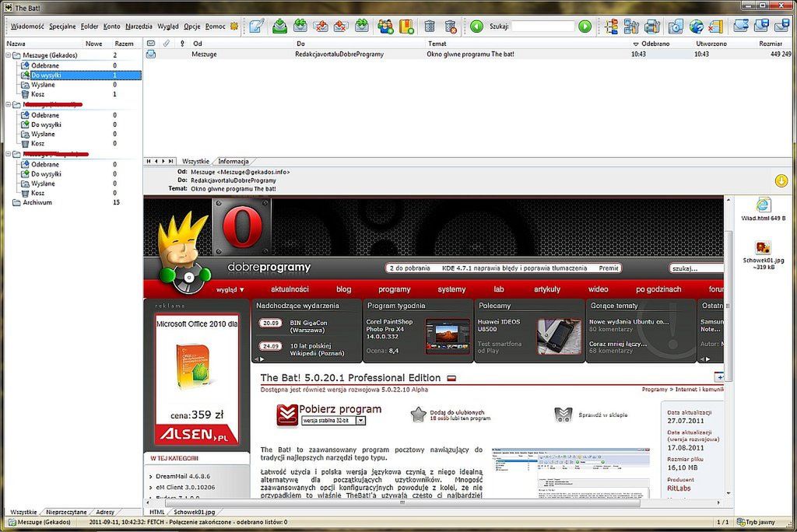This screenshot has height=532, width=797.
Task: Click the green left arrow before Szukaj
Action: 476,26
